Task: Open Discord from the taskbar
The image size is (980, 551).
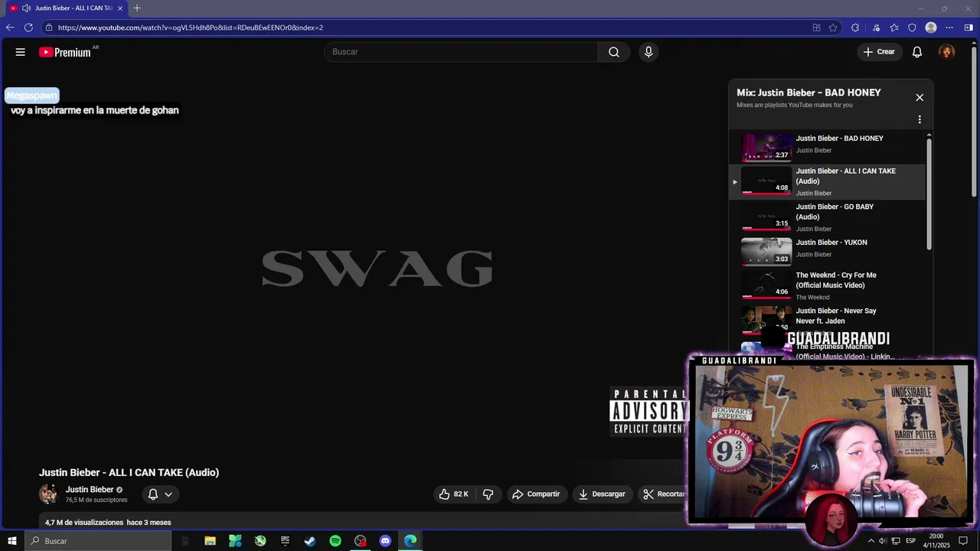Action: (385, 541)
